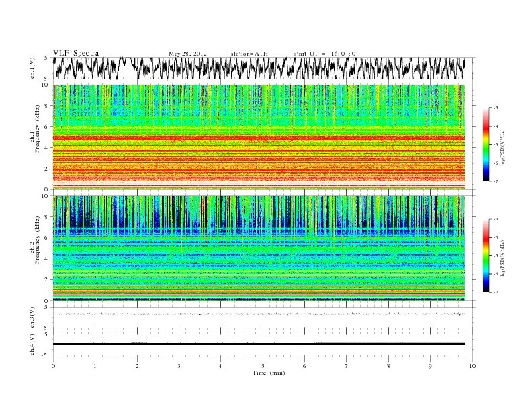Image resolution: width=532 pixels, height=411 pixels.
Task: Click the time axis tick label "2"
Action: 137,366
